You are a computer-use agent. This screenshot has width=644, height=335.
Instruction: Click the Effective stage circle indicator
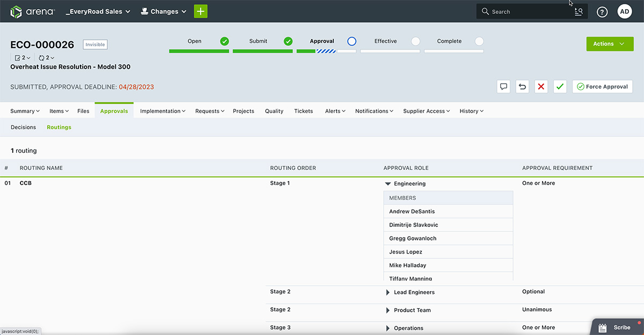(x=415, y=41)
